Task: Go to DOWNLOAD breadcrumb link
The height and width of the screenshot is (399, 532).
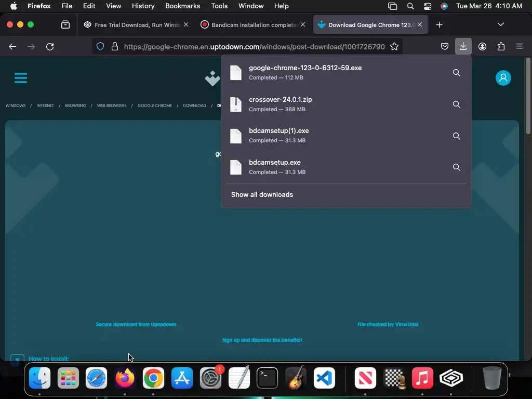Action: [x=194, y=105]
